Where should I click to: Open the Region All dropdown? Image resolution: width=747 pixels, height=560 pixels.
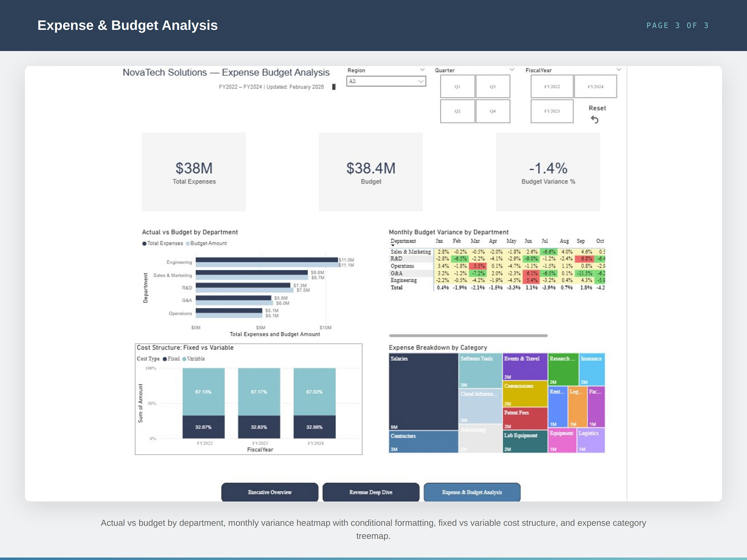point(386,81)
